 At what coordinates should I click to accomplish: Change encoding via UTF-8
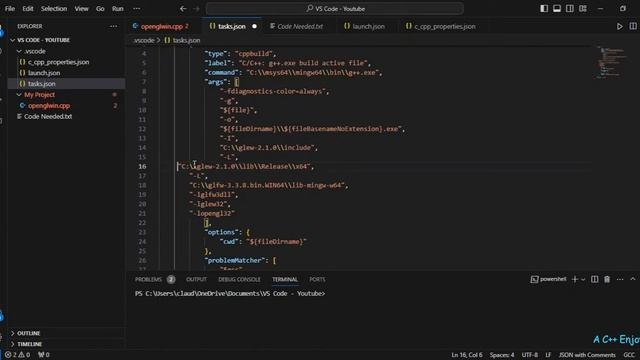pyautogui.click(x=529, y=355)
